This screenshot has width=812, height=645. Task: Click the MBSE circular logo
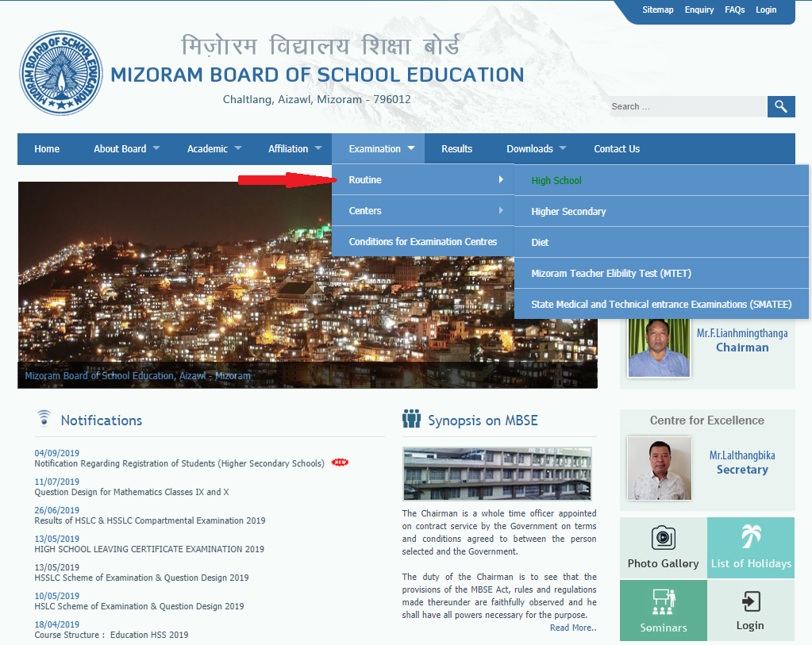click(61, 74)
